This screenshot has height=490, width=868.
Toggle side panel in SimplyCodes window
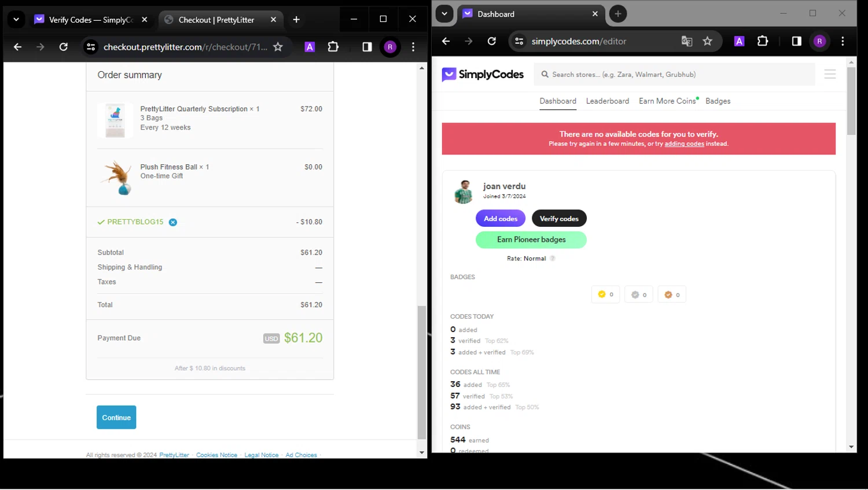[x=796, y=41]
